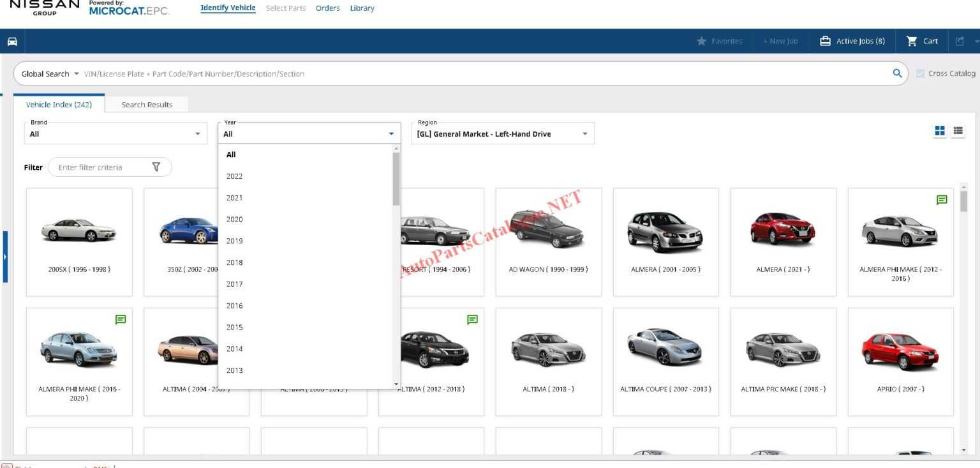Open the Region dropdown
This screenshot has height=468, width=980.
(x=503, y=133)
